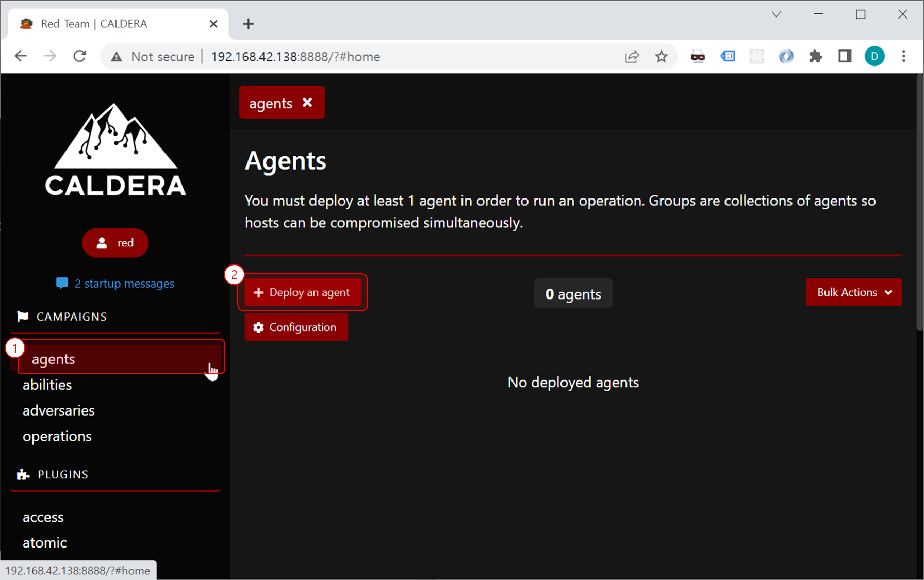Viewport: 924px width, 580px height.
Task: Click the 0 agents counter badge
Action: point(573,293)
